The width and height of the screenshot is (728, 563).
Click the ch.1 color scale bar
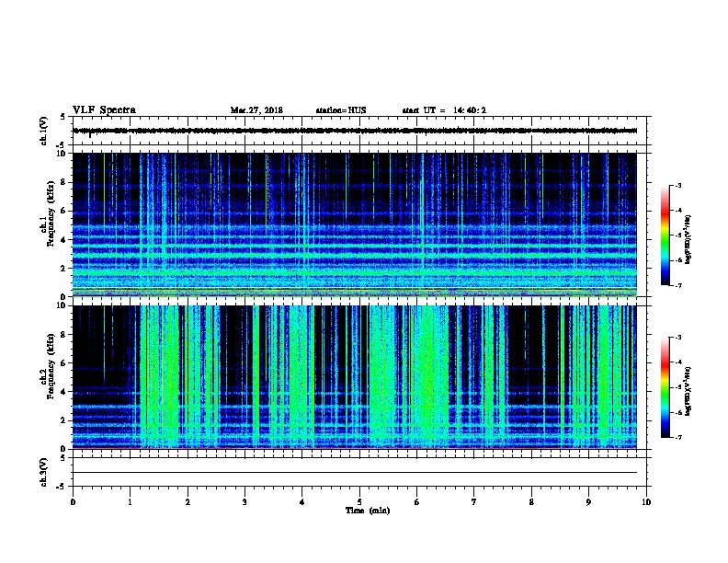[665, 236]
